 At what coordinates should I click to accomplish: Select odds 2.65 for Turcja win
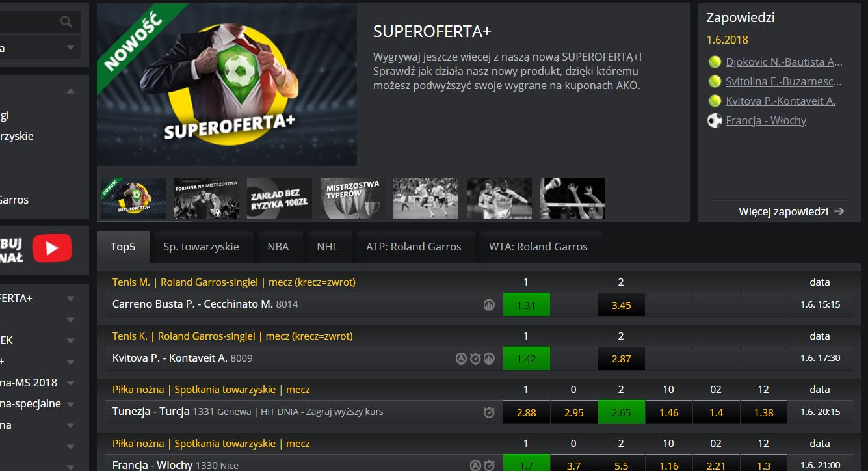coord(622,412)
